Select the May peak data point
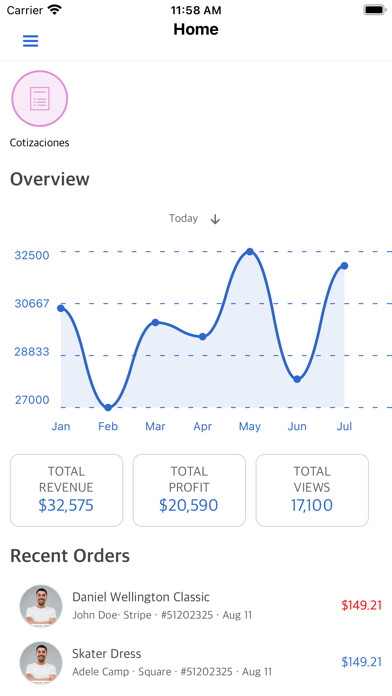Viewport: 392px width, 696px height. click(250, 252)
